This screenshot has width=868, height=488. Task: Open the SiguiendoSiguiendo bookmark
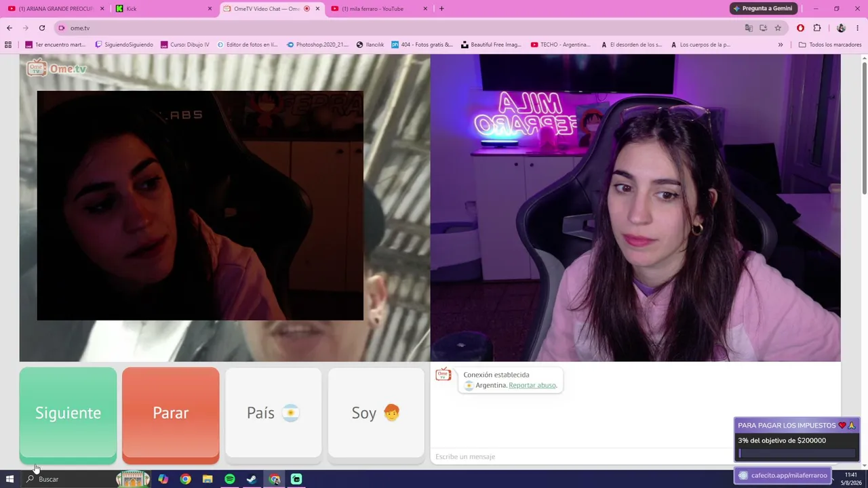point(124,45)
